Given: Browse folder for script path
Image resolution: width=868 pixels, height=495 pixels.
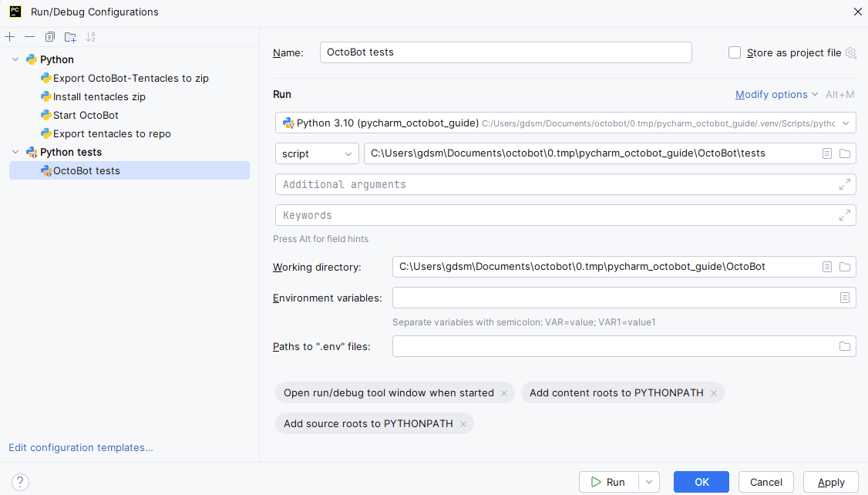Looking at the screenshot, I should point(845,153).
